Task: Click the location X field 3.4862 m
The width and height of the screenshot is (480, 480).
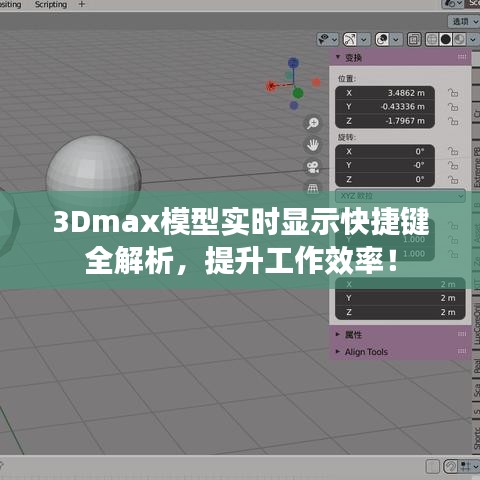Action: pos(385,93)
